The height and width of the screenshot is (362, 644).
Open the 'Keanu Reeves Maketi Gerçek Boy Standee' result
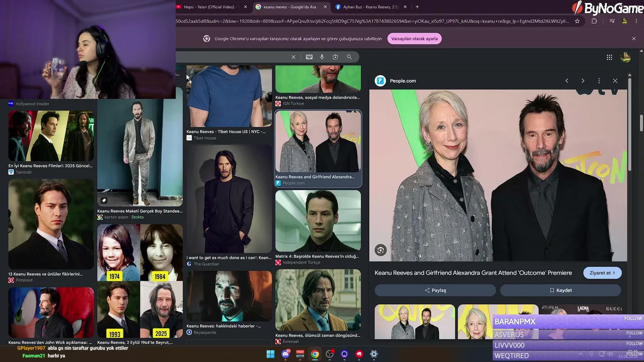(x=140, y=153)
